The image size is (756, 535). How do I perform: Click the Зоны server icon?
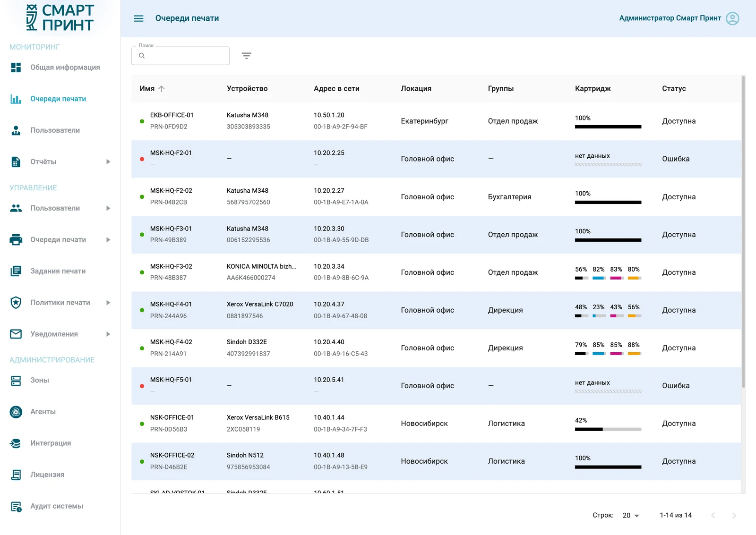click(16, 381)
